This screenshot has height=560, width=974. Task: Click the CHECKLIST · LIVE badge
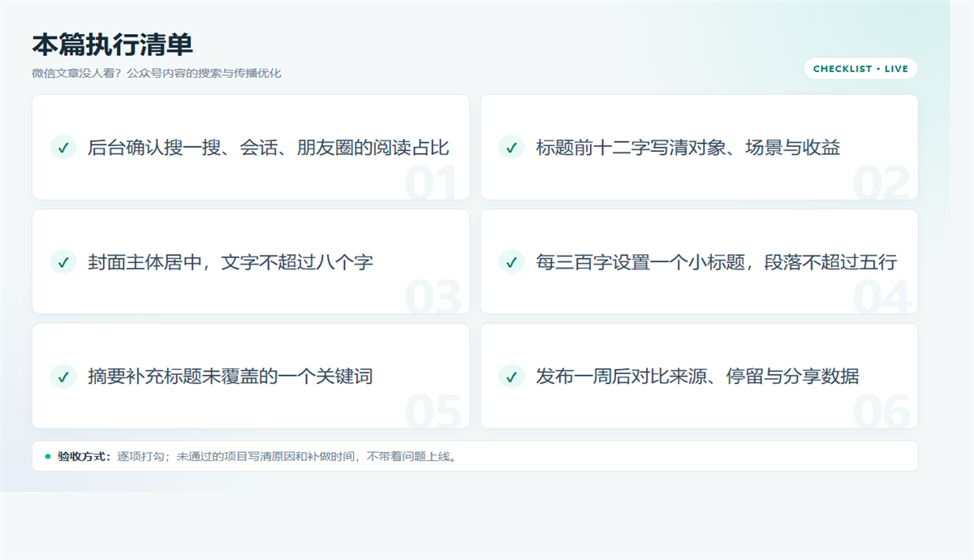[860, 69]
